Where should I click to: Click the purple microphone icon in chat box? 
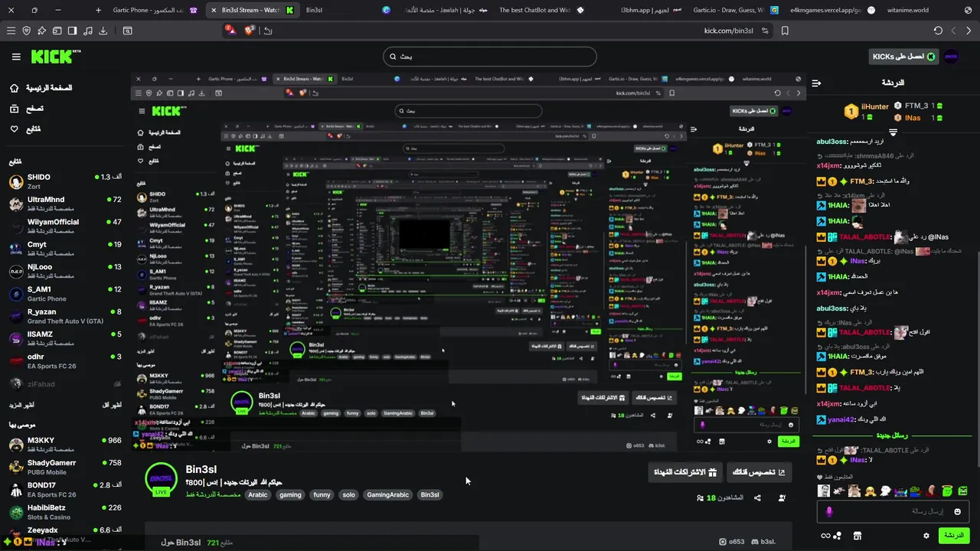829,511
